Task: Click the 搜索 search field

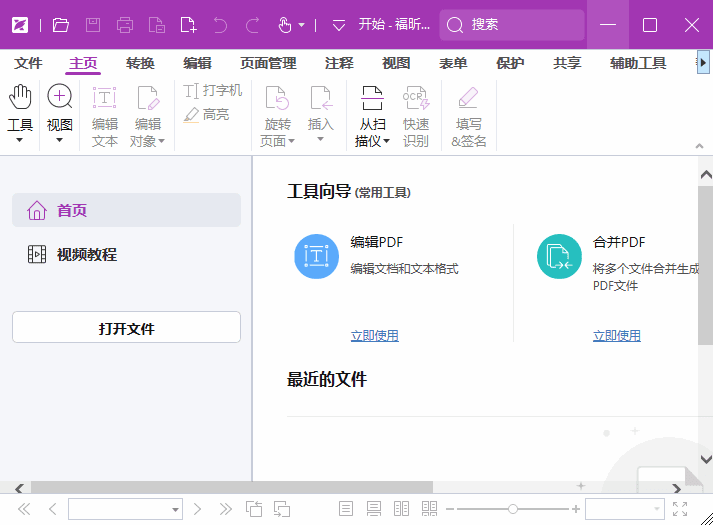Action: click(x=512, y=25)
